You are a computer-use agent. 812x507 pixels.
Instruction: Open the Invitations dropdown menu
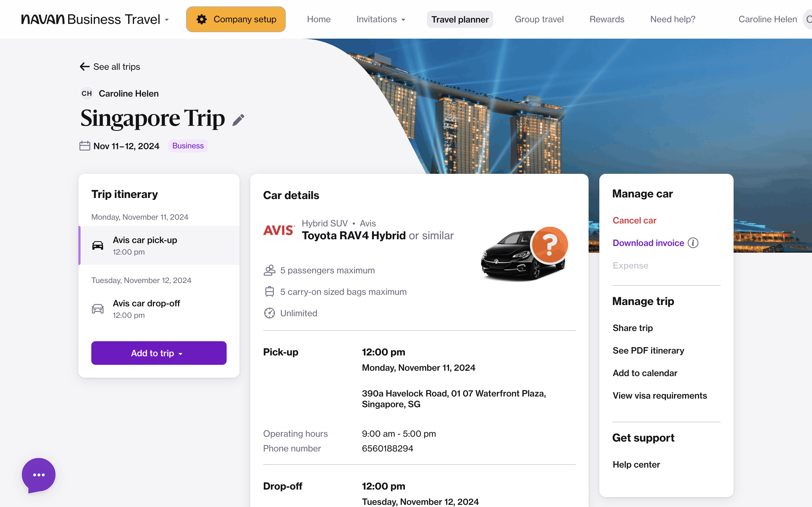coord(380,19)
